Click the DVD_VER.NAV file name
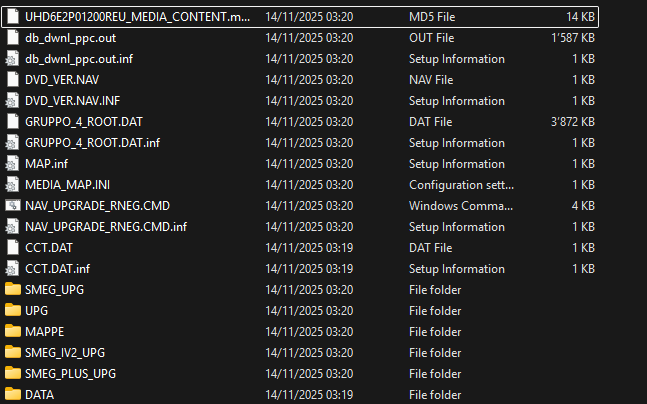 [62, 80]
